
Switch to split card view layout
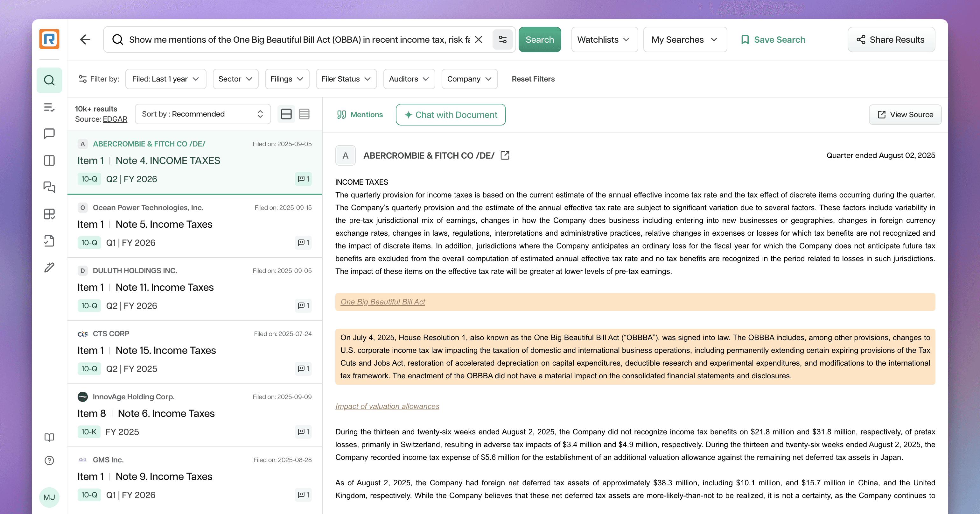(286, 114)
